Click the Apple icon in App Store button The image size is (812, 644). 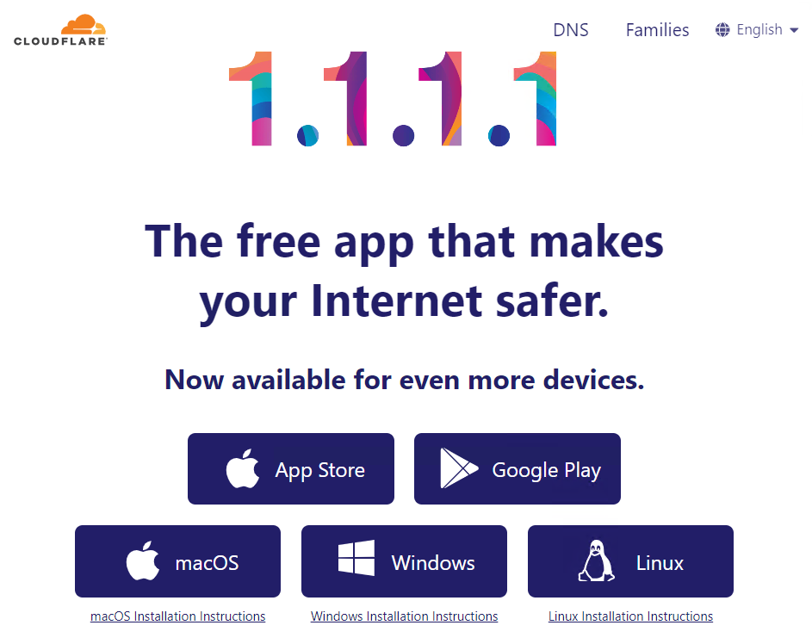(243, 468)
